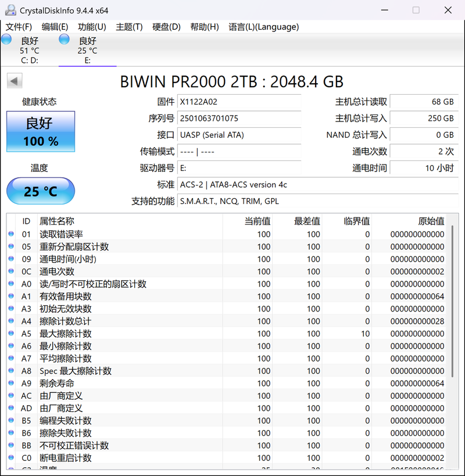
Task: Open the 硬盘(D) menu
Action: pyautogui.click(x=167, y=27)
